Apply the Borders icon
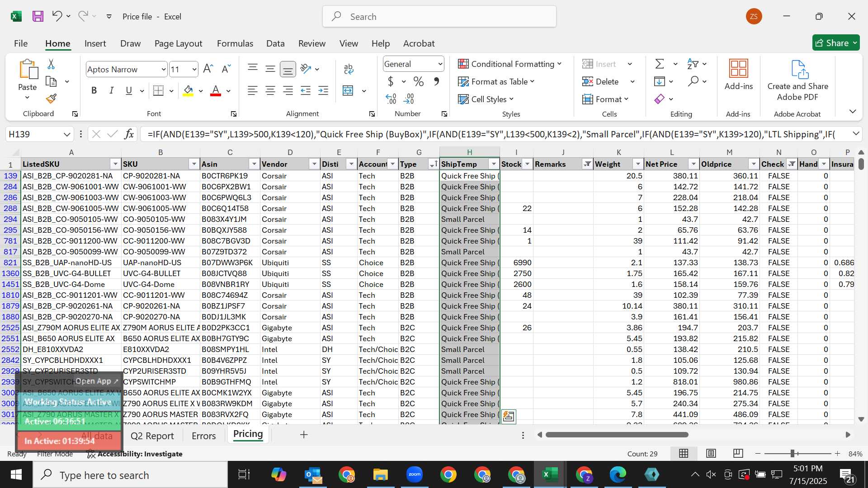This screenshot has width=868, height=488. click(x=158, y=91)
